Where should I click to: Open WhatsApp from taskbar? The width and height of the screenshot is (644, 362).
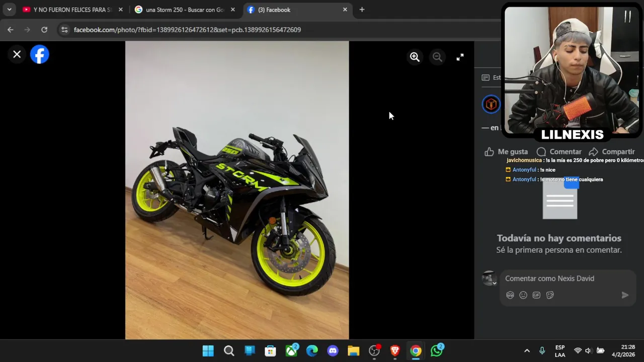tap(437, 351)
